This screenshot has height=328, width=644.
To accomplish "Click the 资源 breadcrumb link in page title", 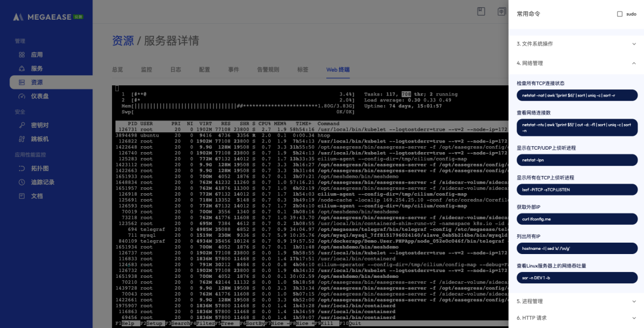I will [123, 41].
